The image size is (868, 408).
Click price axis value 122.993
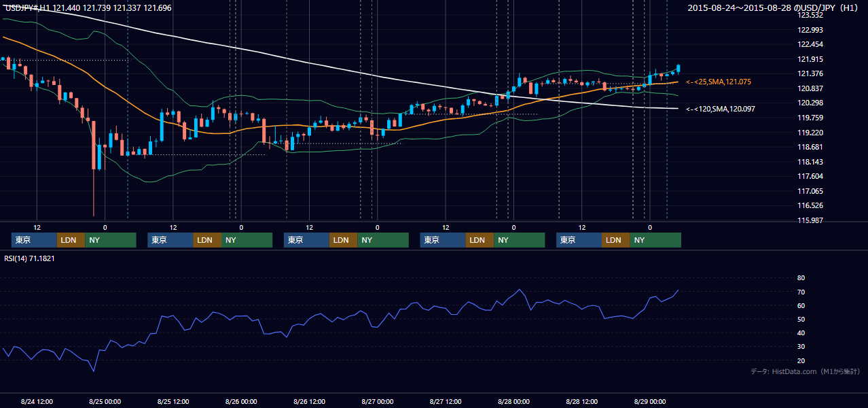pyautogui.click(x=810, y=30)
